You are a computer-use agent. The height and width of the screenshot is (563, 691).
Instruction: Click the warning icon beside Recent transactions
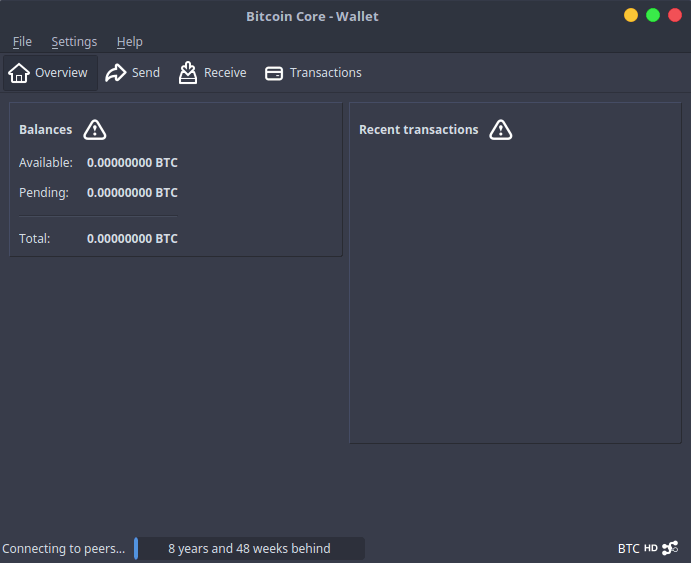(501, 130)
